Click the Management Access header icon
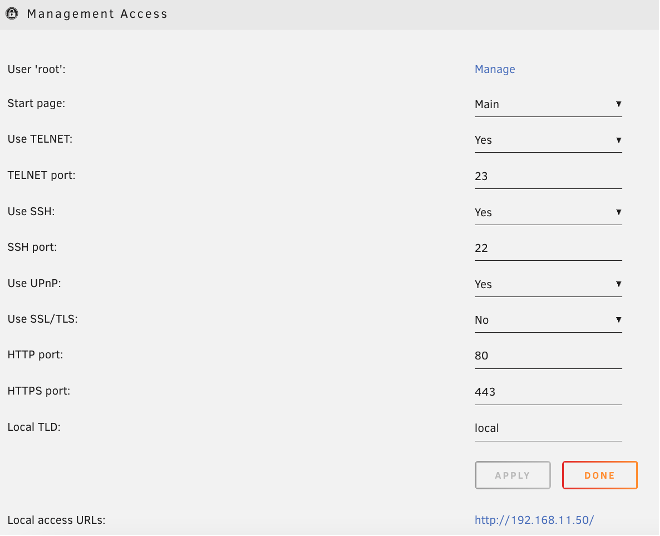The width and height of the screenshot is (660, 536). [x=12, y=13]
